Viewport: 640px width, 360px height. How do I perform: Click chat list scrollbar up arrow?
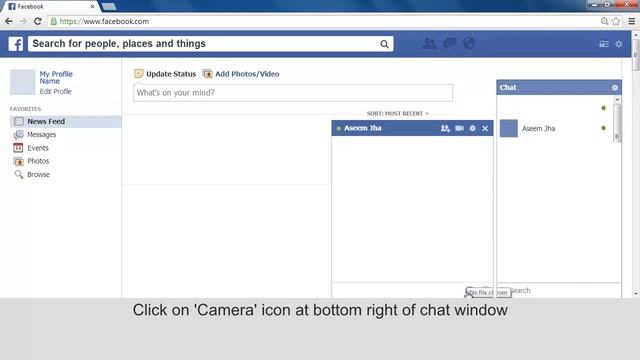[x=617, y=100]
